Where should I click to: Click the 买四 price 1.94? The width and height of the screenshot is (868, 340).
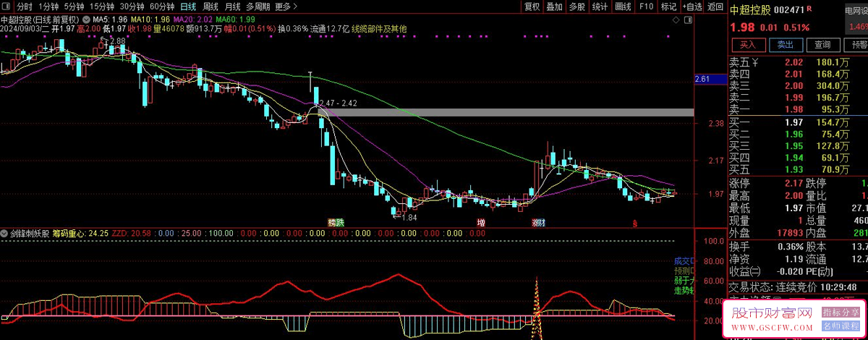click(x=793, y=157)
